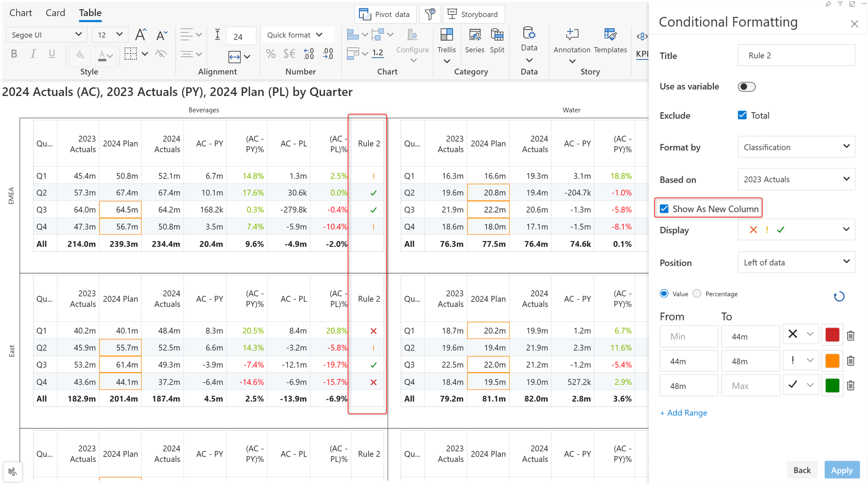Uncheck the Exclude Total checkbox
The width and height of the screenshot is (868, 486).
pyautogui.click(x=742, y=115)
